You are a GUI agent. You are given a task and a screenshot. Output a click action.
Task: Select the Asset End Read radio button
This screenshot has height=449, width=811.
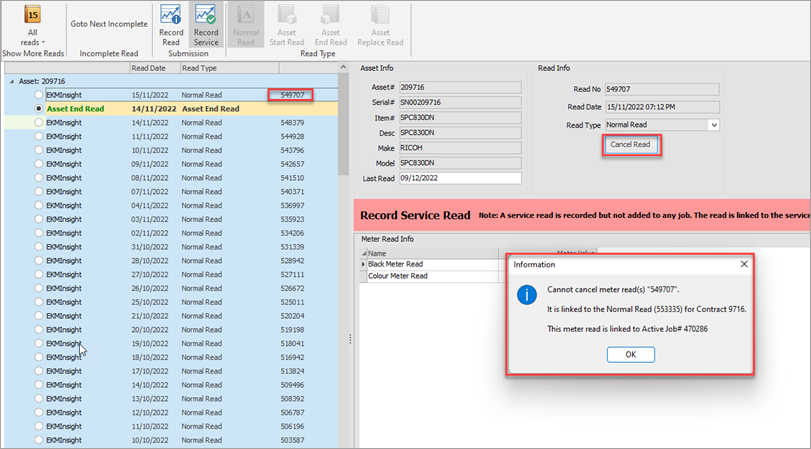39,108
